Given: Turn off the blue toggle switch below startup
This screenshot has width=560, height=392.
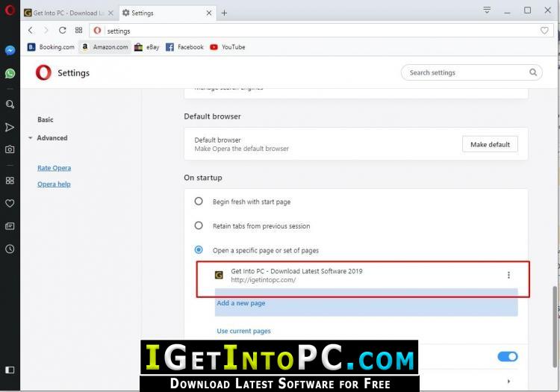Looking at the screenshot, I should click(x=508, y=356).
